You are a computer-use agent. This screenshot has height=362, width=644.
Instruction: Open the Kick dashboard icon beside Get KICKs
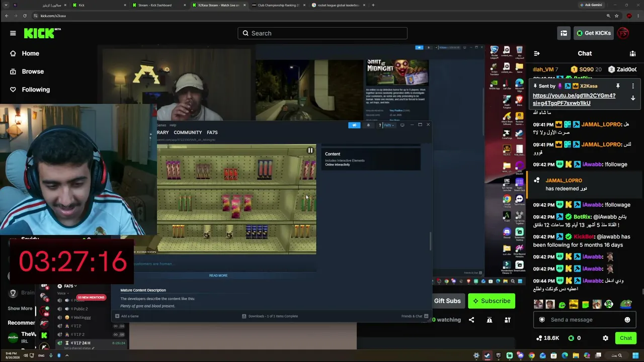tap(563, 33)
